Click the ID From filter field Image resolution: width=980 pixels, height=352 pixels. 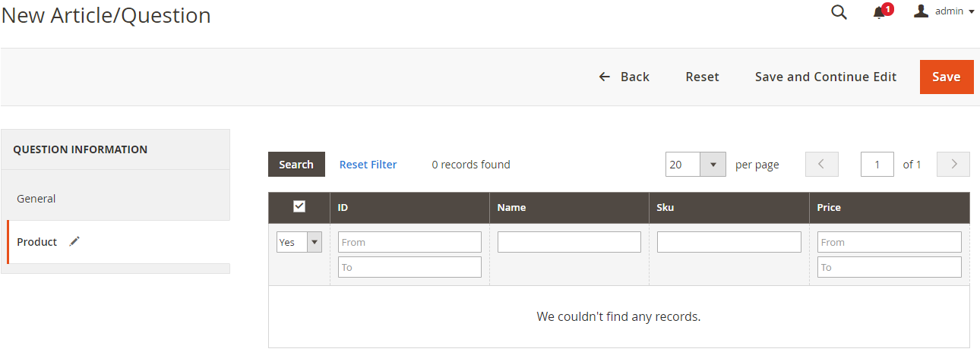pyautogui.click(x=409, y=242)
